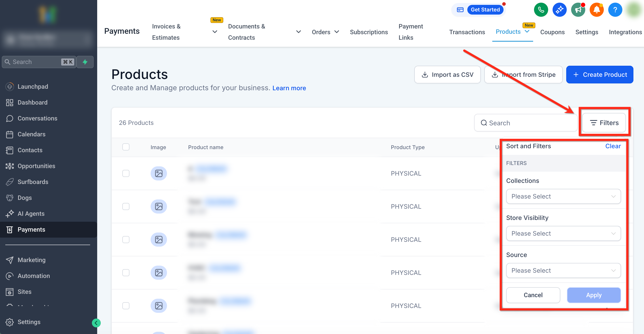
Task: Switch to the Transactions tab
Action: [467, 32]
